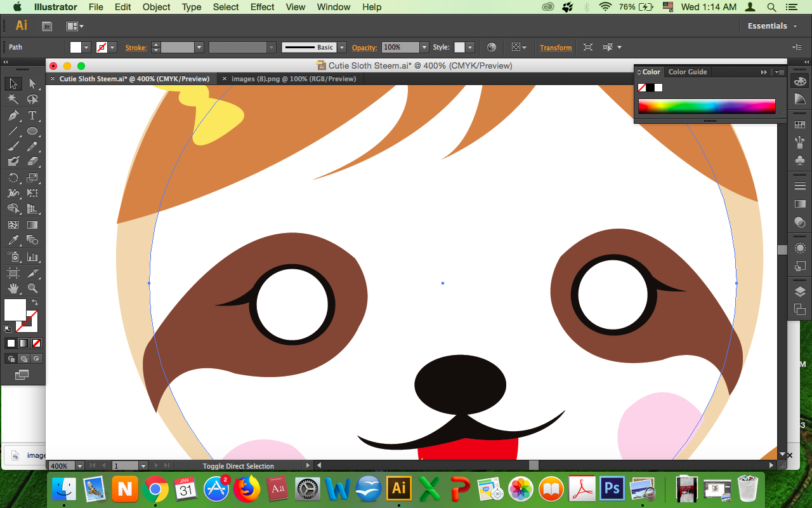Image resolution: width=812 pixels, height=508 pixels.
Task: Pick the Magic Wand tool
Action: 13,100
